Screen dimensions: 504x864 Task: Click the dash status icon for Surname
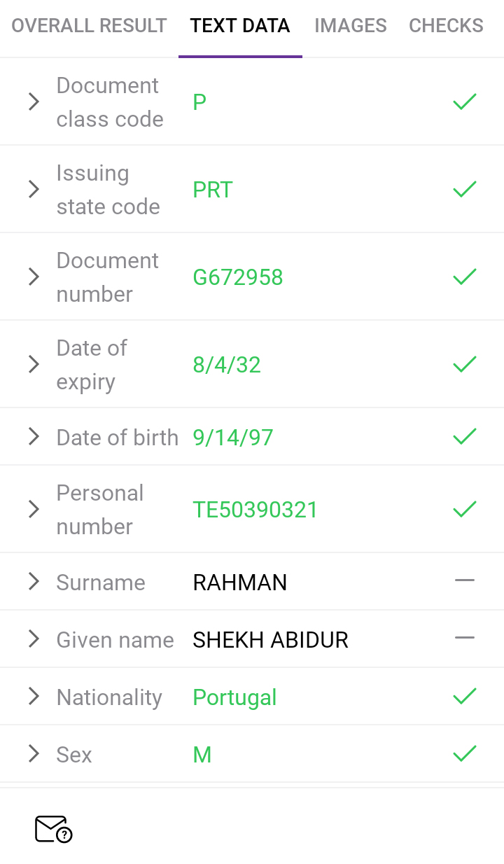[x=465, y=580]
